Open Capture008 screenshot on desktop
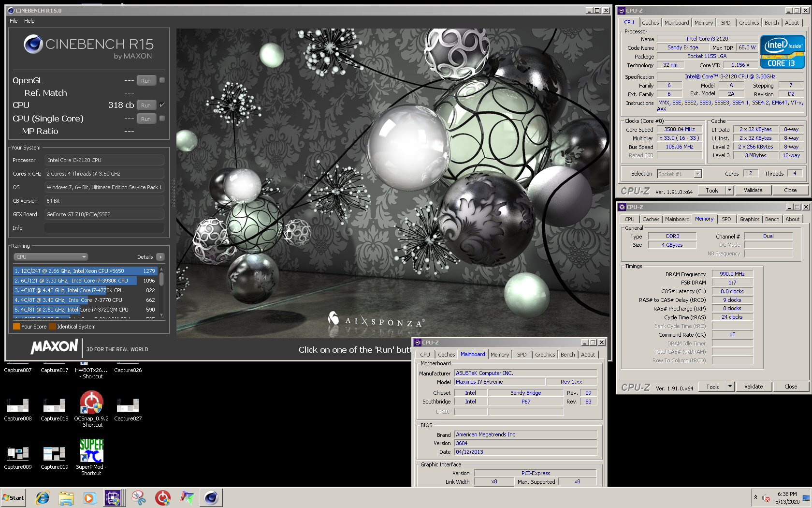The width and height of the screenshot is (812, 508). [18, 409]
